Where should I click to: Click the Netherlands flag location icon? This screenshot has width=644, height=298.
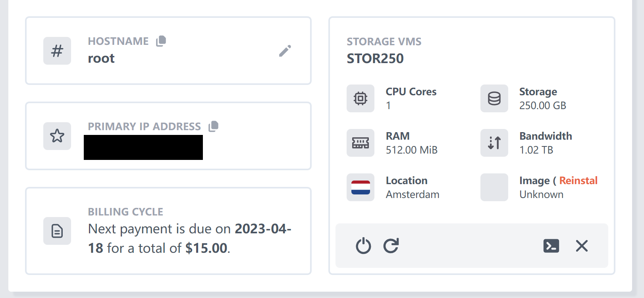(361, 187)
